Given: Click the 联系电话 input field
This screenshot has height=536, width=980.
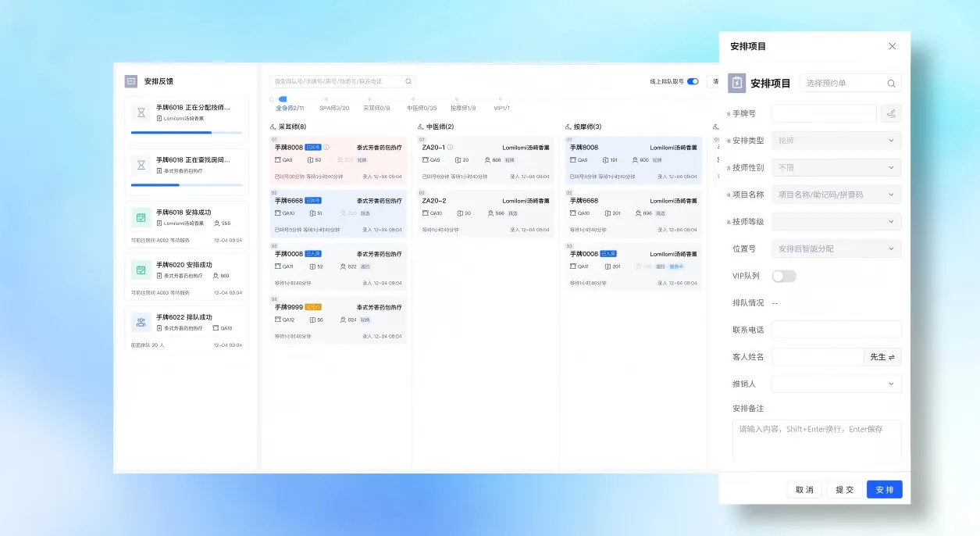Looking at the screenshot, I should 836,330.
